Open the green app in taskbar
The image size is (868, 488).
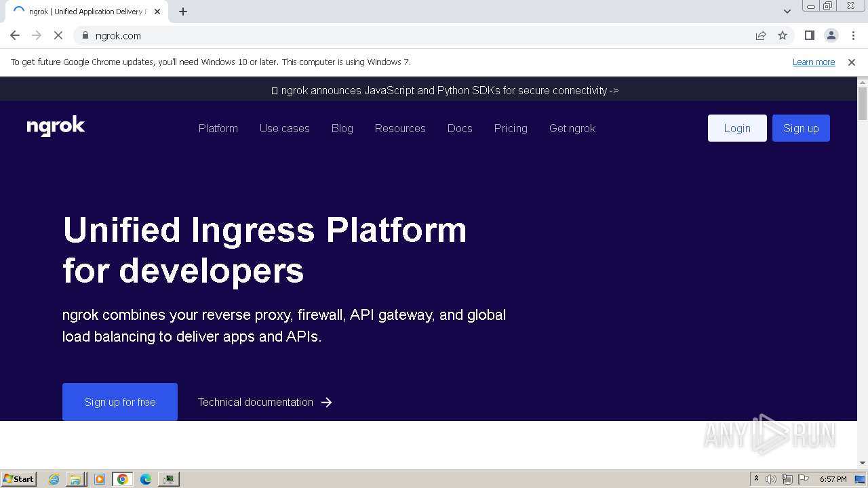point(168,479)
